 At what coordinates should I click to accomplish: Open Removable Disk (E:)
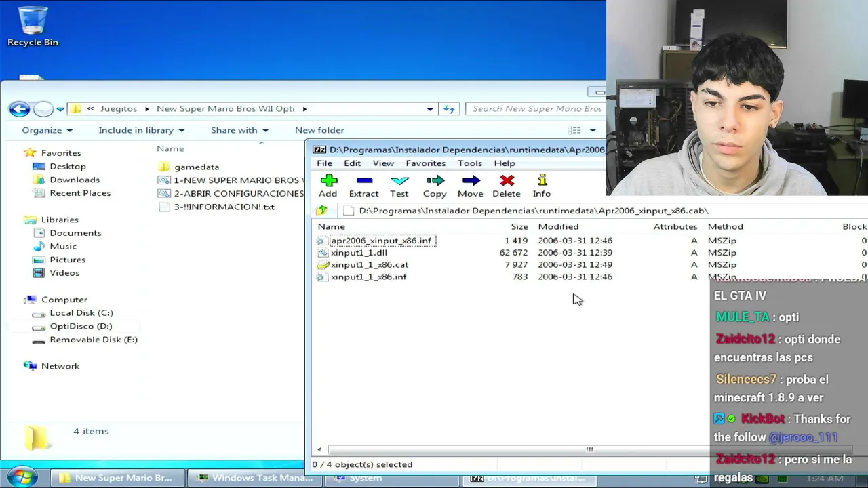[93, 340]
